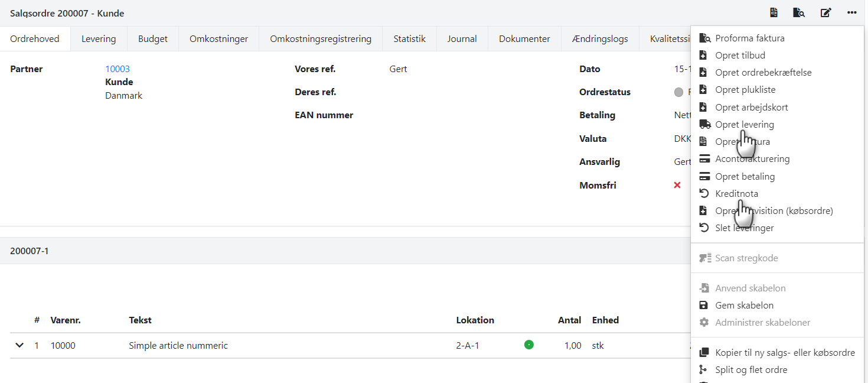Select Split og flet ordre
Image resolution: width=868 pixels, height=383 pixels.
coord(751,370)
